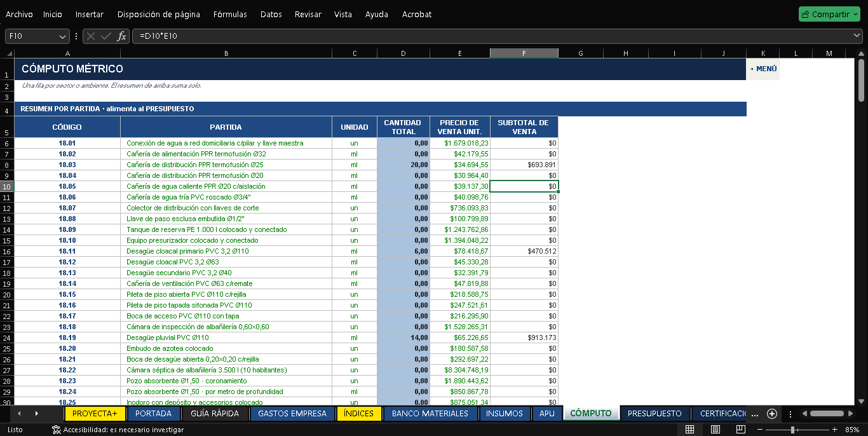The image size is (868, 436).
Task: Click the vertical scrollbar thumb
Action: point(861,80)
